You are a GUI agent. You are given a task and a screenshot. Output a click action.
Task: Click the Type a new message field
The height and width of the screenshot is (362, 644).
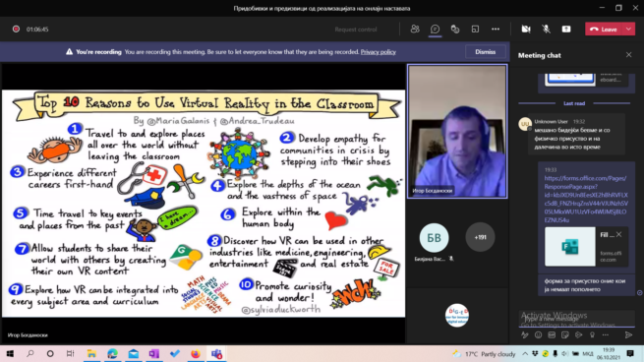coord(576,320)
